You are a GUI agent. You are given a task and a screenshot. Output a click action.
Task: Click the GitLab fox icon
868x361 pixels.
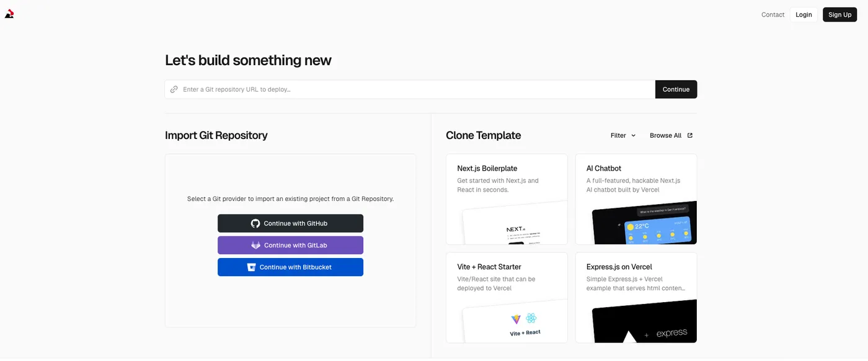pos(255,245)
